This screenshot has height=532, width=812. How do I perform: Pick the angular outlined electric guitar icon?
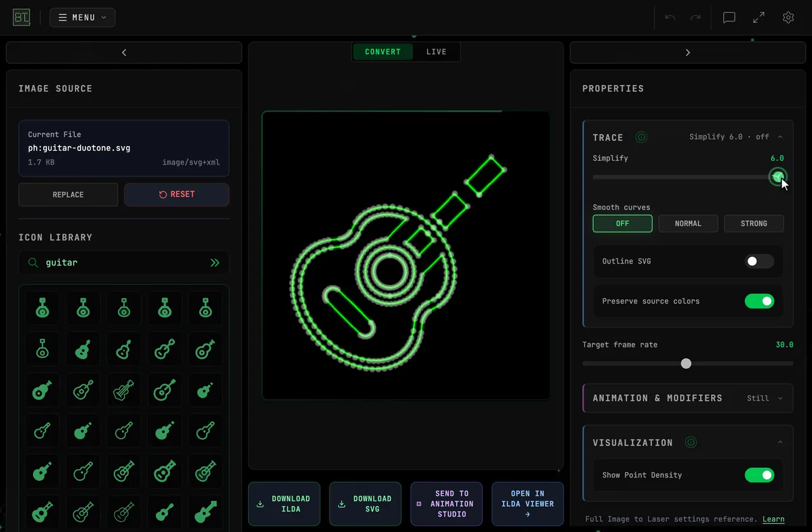coord(123,390)
